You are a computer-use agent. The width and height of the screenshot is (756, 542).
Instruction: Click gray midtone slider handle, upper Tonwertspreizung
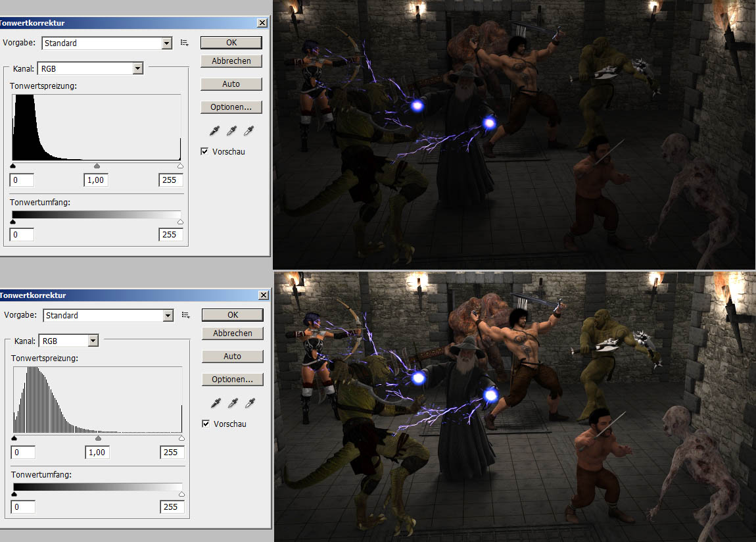97,166
